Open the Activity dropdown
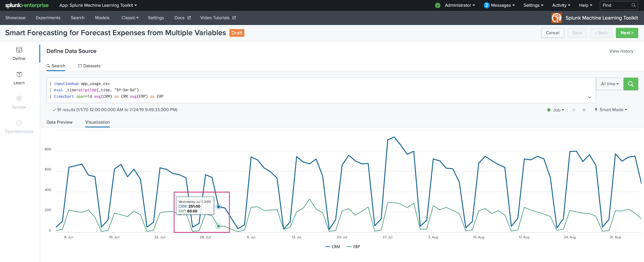Screen dimensions: 644x262 pyautogui.click(x=561, y=5)
